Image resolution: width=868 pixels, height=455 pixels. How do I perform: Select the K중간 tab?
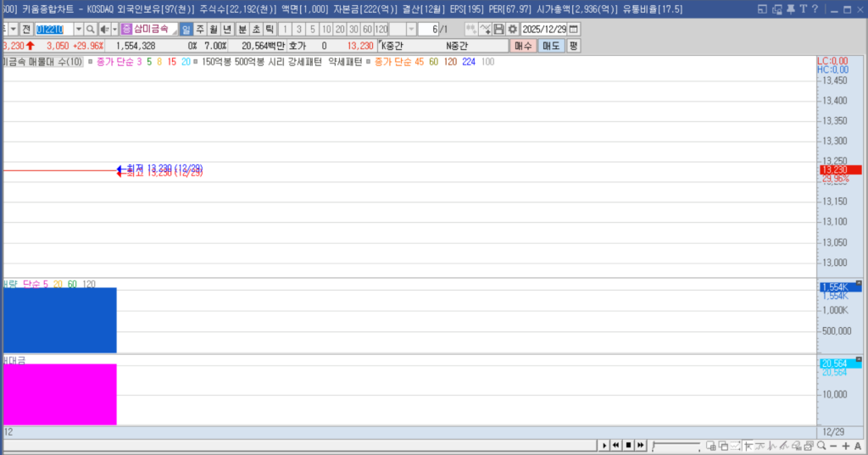point(394,46)
